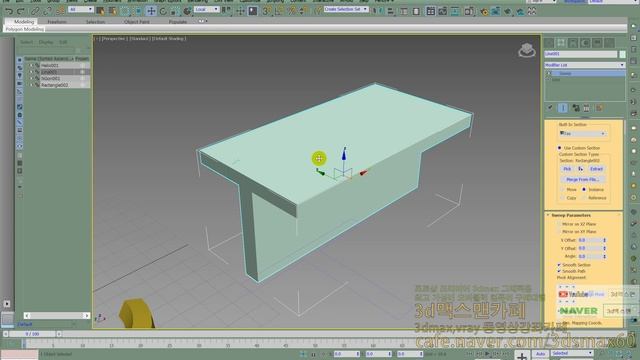Image resolution: width=640 pixels, height=360 pixels.
Task: Open the Hierarchy panel tab icon
Action: pos(573,42)
